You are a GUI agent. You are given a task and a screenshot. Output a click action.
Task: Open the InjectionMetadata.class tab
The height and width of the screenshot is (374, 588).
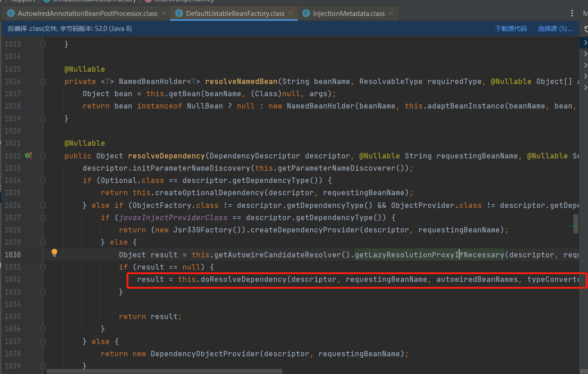coord(348,14)
